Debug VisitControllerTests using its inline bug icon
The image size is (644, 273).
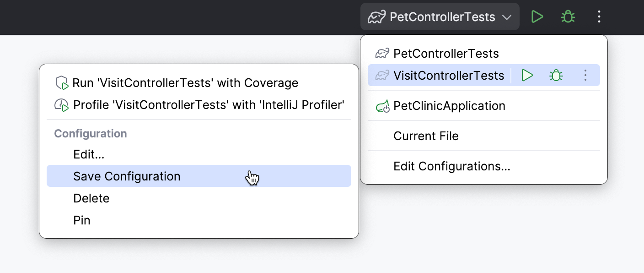coord(556,75)
